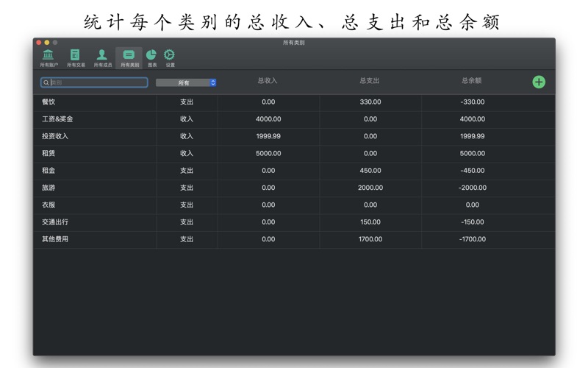The height and width of the screenshot is (368, 588).
Task: Select the 所有类别 categories toolbar icon
Action: [129, 58]
